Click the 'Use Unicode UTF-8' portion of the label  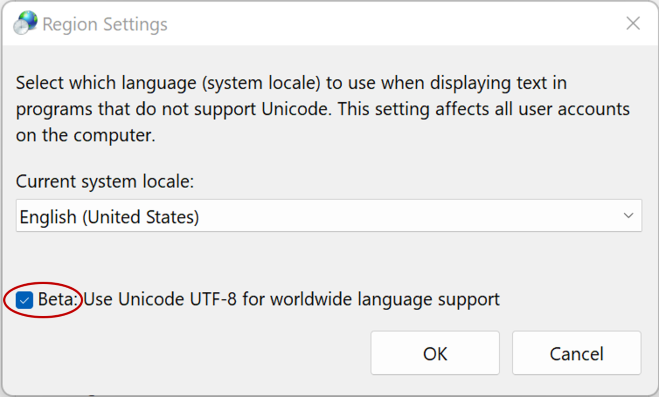coord(160,300)
